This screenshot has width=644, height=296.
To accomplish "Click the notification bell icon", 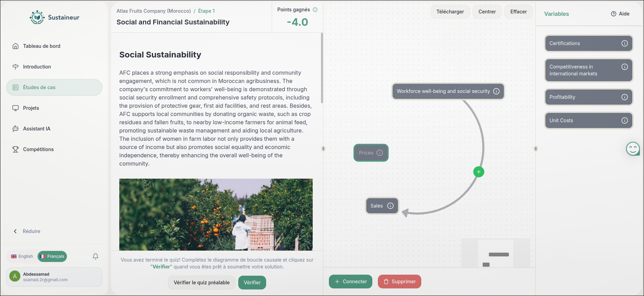I will pyautogui.click(x=95, y=256).
